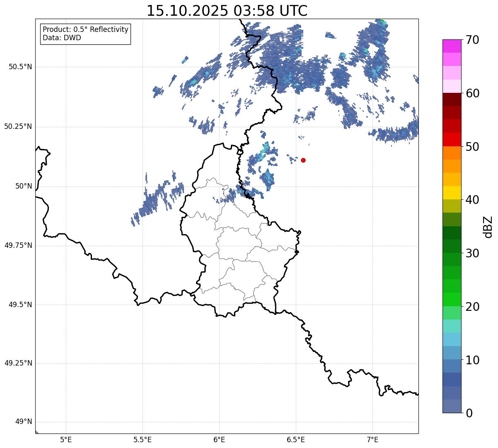Click the title '15.10.2025 03:58 UTC'

(227, 11)
